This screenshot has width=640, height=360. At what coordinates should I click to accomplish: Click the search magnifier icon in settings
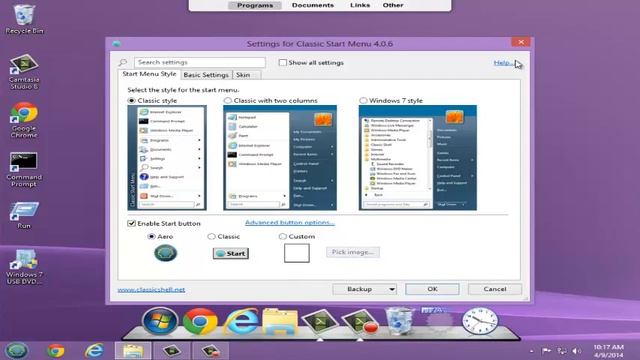pyautogui.click(x=123, y=62)
